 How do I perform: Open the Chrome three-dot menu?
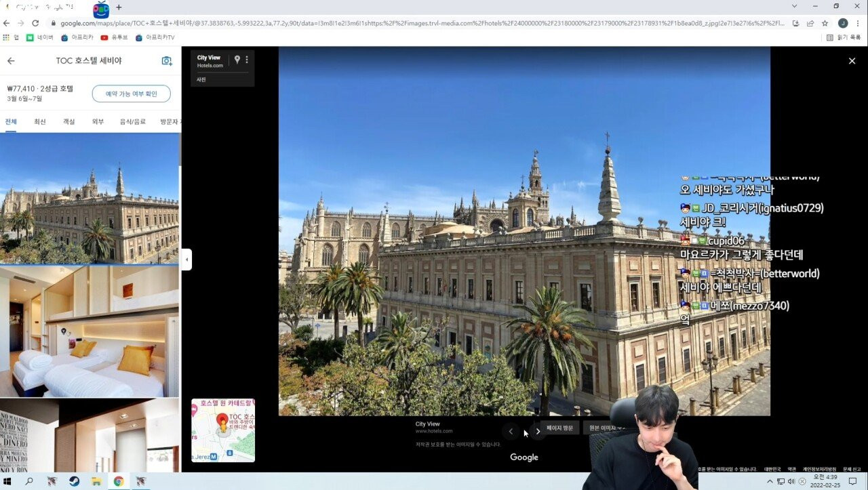coord(858,23)
